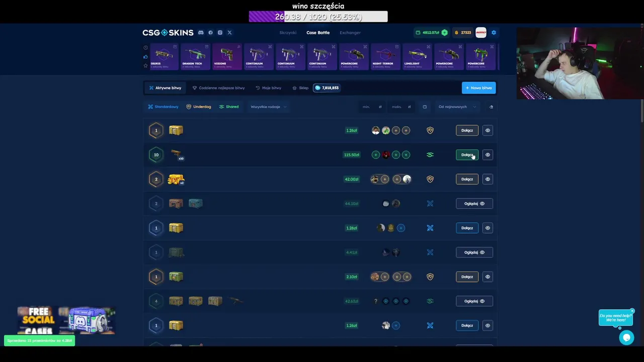
Task: Preview the middle 1.26zł battle with eye icon
Action: (488, 228)
